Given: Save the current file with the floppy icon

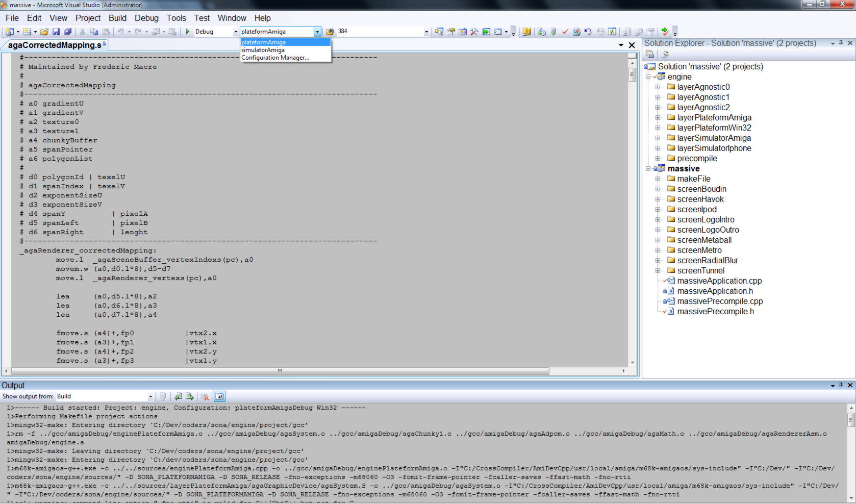Looking at the screenshot, I should click(56, 32).
